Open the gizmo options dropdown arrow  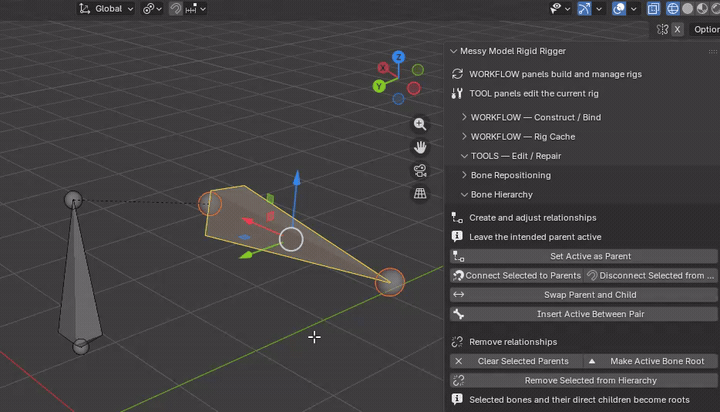click(x=599, y=9)
